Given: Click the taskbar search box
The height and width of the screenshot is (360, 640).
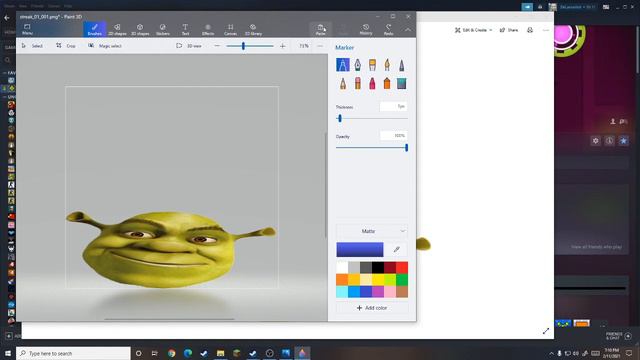Looking at the screenshot, I should pos(73,353).
